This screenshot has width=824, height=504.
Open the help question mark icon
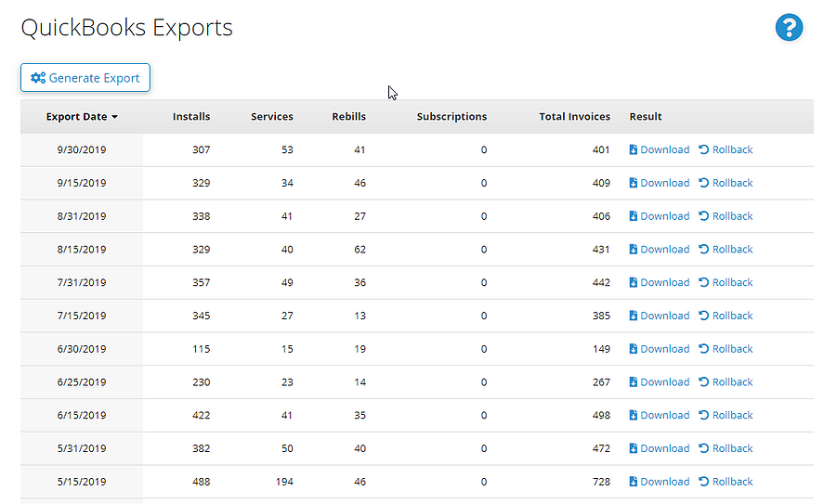pos(789,28)
